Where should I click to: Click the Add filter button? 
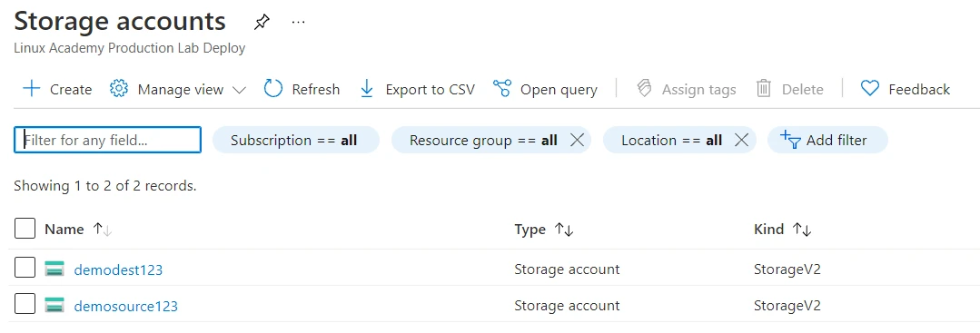(827, 140)
